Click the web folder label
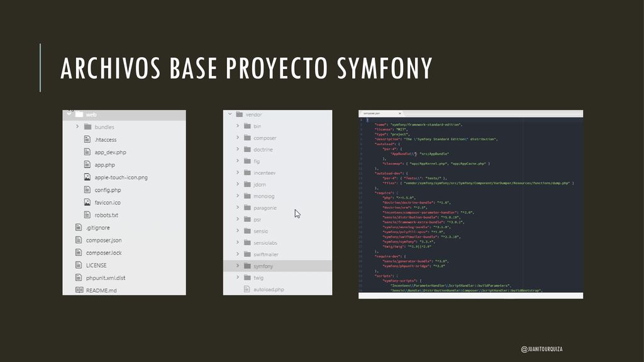 pyautogui.click(x=91, y=114)
